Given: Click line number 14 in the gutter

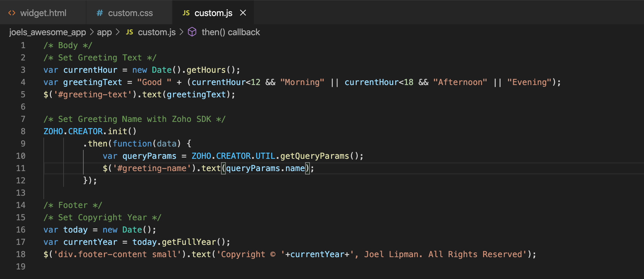Looking at the screenshot, I should [x=21, y=205].
